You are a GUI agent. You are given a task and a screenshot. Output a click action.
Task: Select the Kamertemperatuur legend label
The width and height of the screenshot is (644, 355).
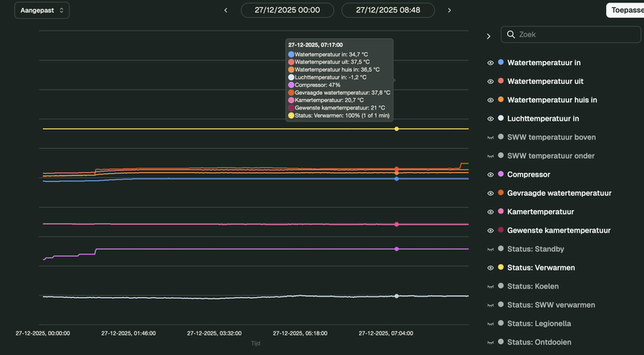tap(540, 212)
